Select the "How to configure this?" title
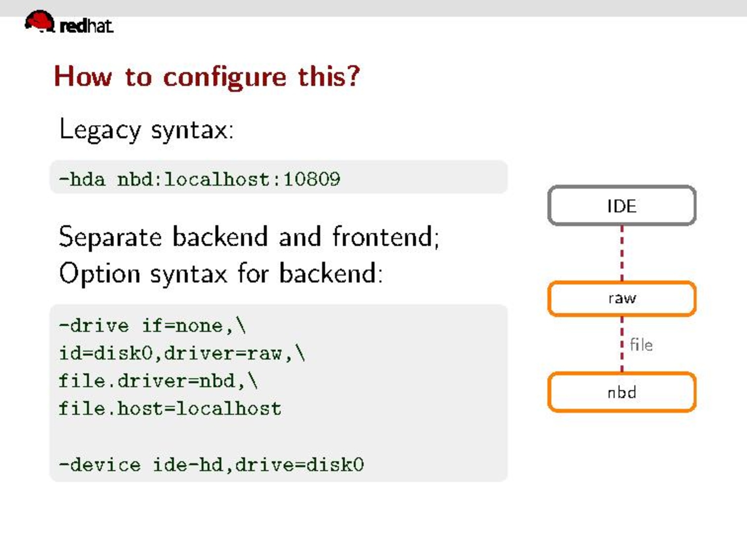Viewport: 747px width, 560px height. tap(207, 77)
